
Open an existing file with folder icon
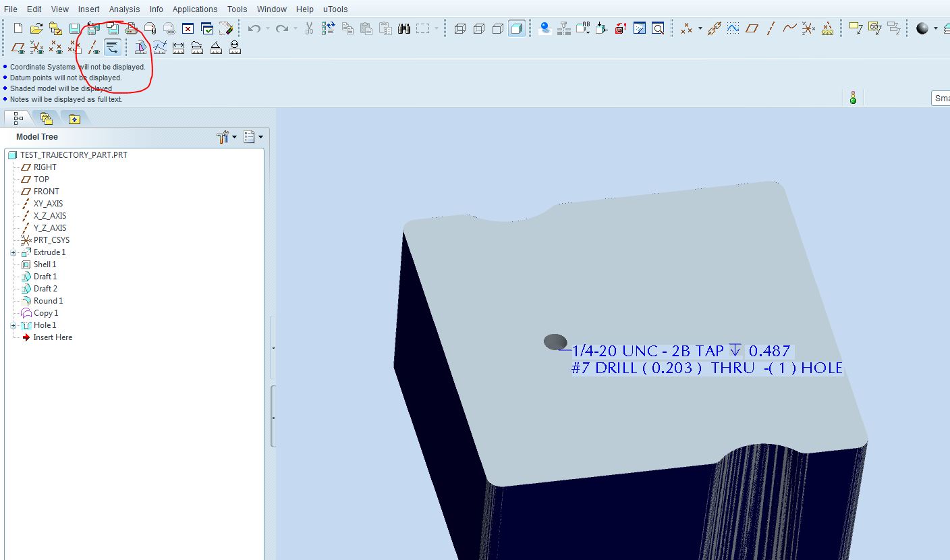tap(37, 28)
